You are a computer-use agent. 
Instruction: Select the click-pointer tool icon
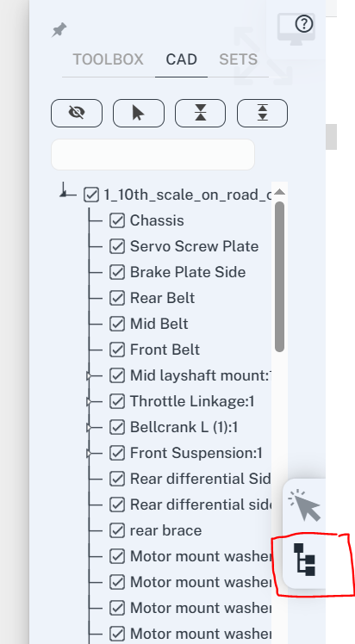[x=304, y=505]
